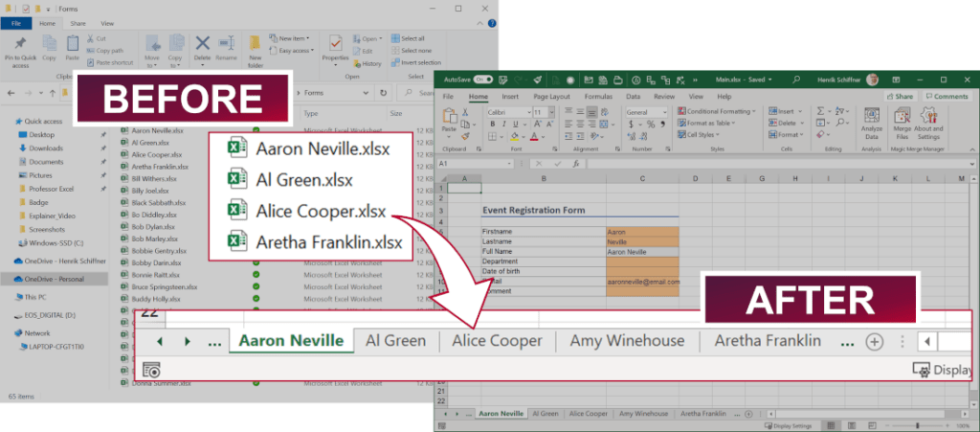Switch to the Al Green sheet in zoomed tab bar
980x432 pixels.
[395, 340]
